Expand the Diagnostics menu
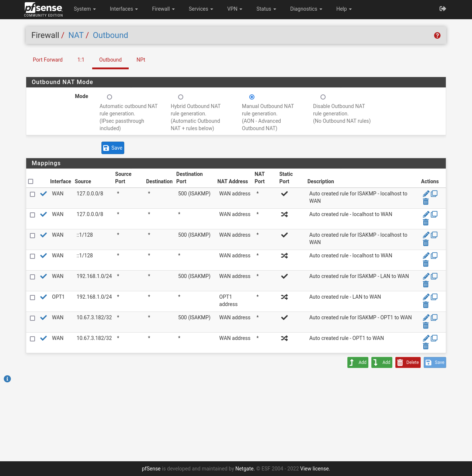Viewport: 472px width, 476px height. [306, 9]
